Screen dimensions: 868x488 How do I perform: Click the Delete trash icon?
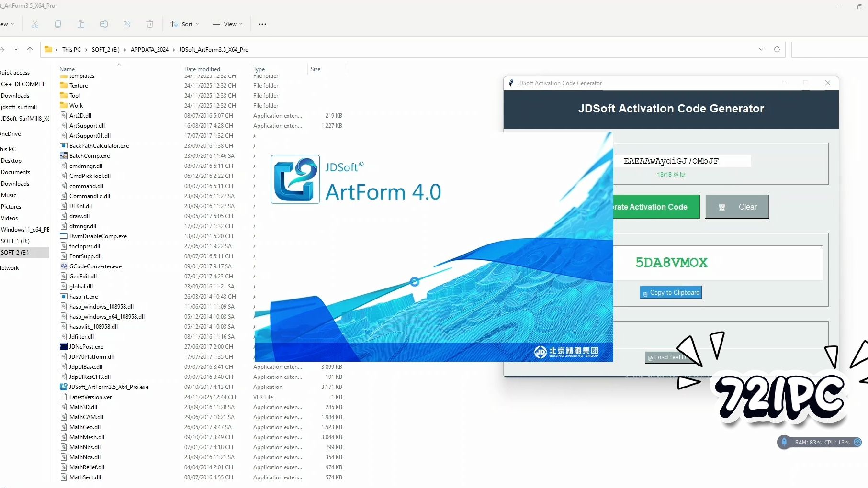(x=150, y=24)
